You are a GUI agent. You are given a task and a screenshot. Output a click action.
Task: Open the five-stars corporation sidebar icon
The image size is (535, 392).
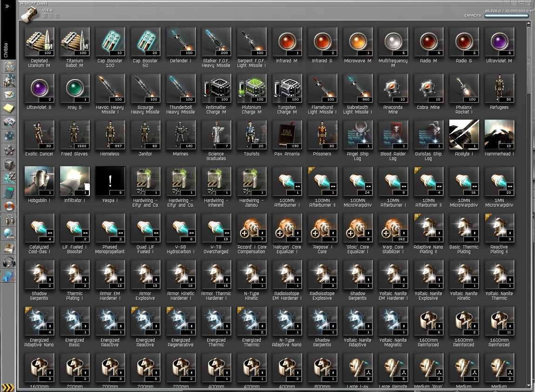coord(9,150)
